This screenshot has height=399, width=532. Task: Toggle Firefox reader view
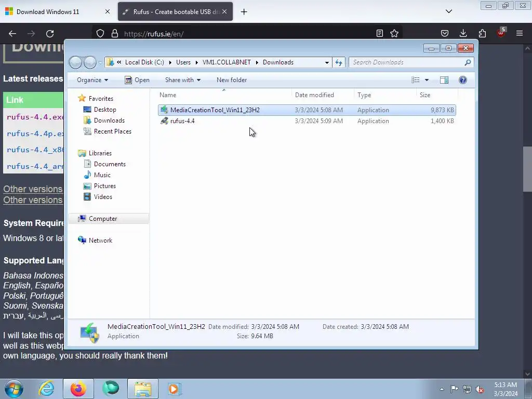point(380,33)
